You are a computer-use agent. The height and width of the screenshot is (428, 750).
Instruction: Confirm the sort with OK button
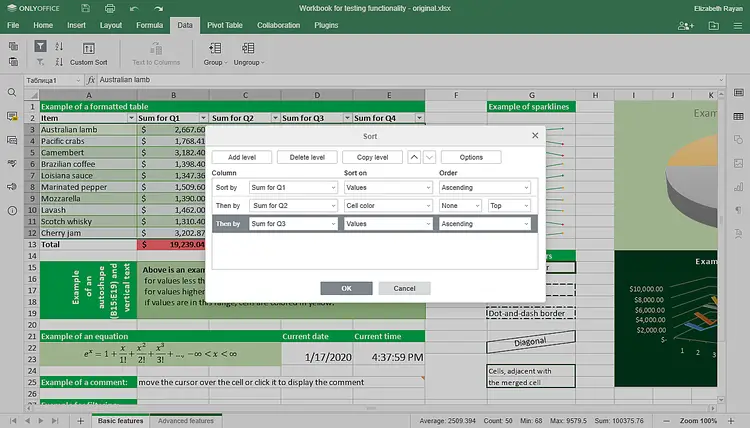click(346, 288)
